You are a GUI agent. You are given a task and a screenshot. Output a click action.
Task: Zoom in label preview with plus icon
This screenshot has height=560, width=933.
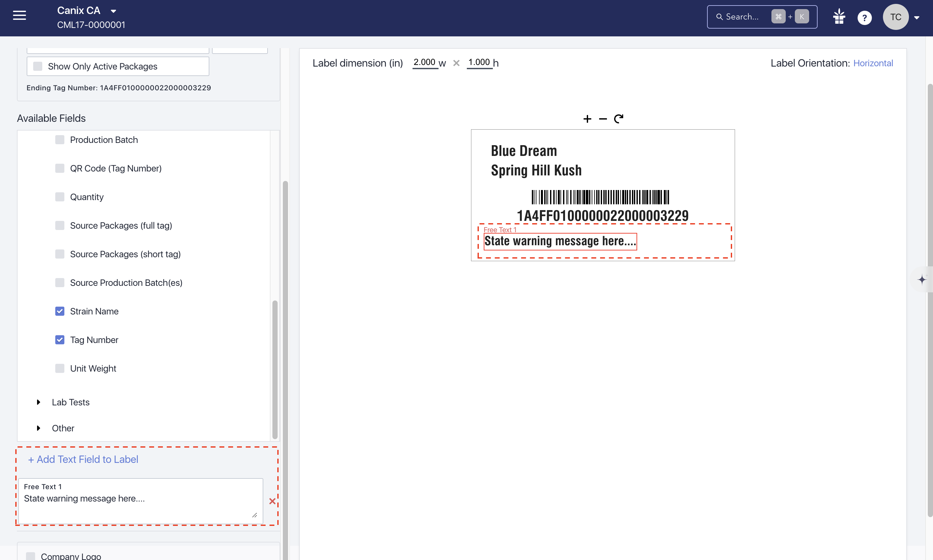(x=587, y=119)
